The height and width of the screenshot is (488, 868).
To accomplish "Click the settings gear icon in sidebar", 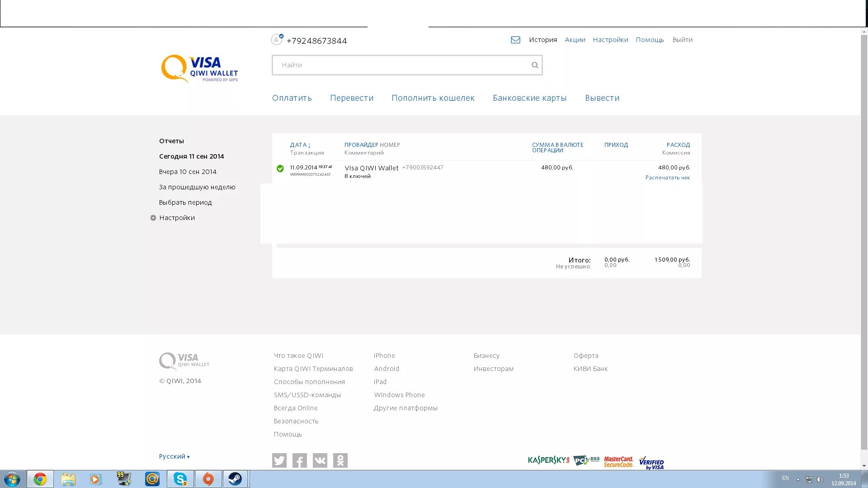I will pos(153,218).
